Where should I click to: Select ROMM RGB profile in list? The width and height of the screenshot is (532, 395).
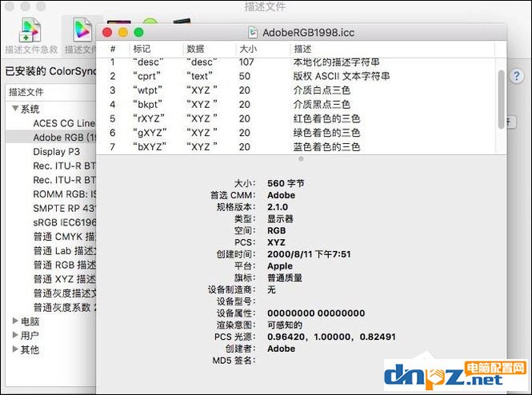(x=65, y=194)
